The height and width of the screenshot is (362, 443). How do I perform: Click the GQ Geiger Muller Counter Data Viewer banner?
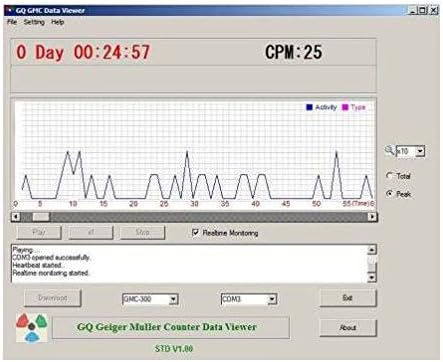(x=171, y=328)
